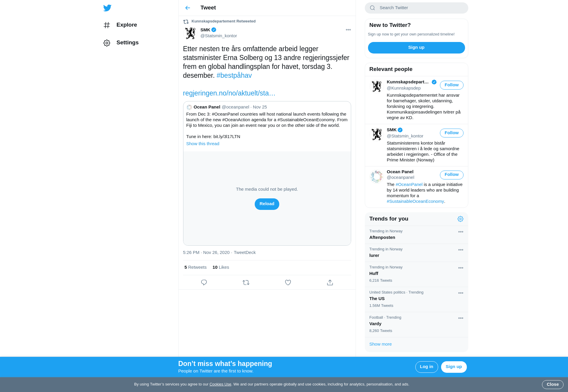Open Trends settings gear icon

pyautogui.click(x=460, y=219)
